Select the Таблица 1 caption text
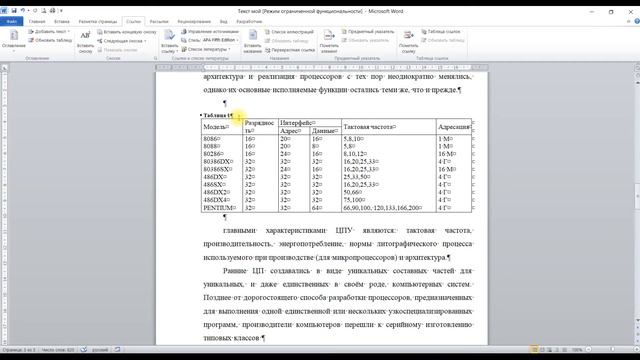The height and width of the screenshot is (360, 640). coord(217,115)
